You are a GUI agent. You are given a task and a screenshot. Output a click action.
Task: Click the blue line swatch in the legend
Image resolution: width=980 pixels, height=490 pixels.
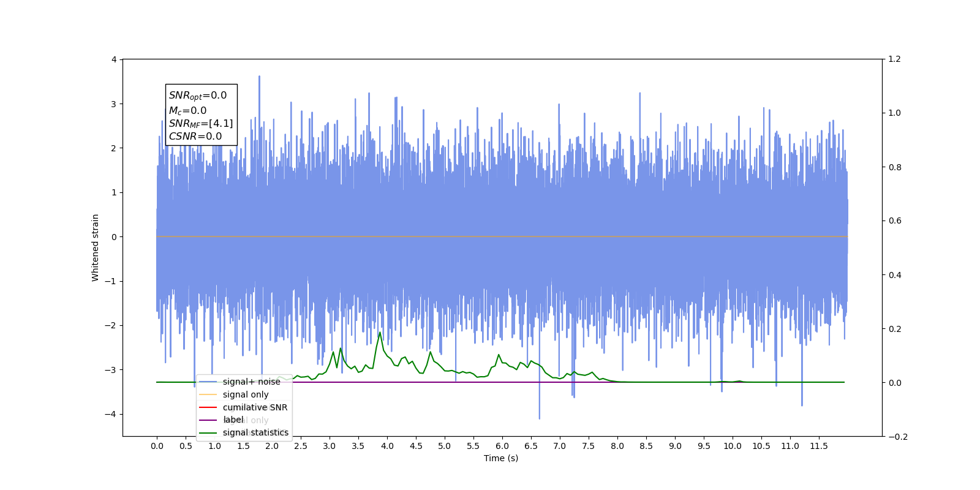[x=208, y=382]
